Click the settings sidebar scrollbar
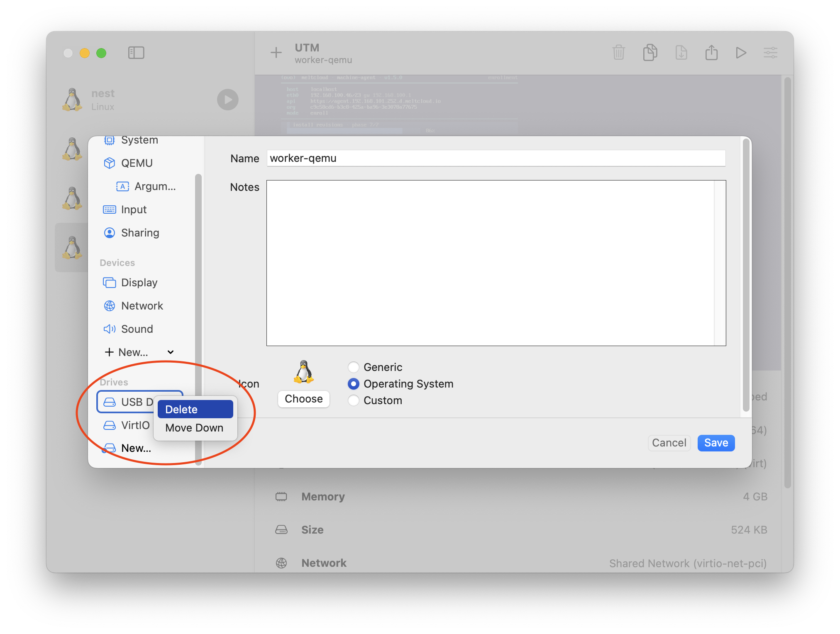Viewport: 840px width, 634px height. tap(198, 319)
